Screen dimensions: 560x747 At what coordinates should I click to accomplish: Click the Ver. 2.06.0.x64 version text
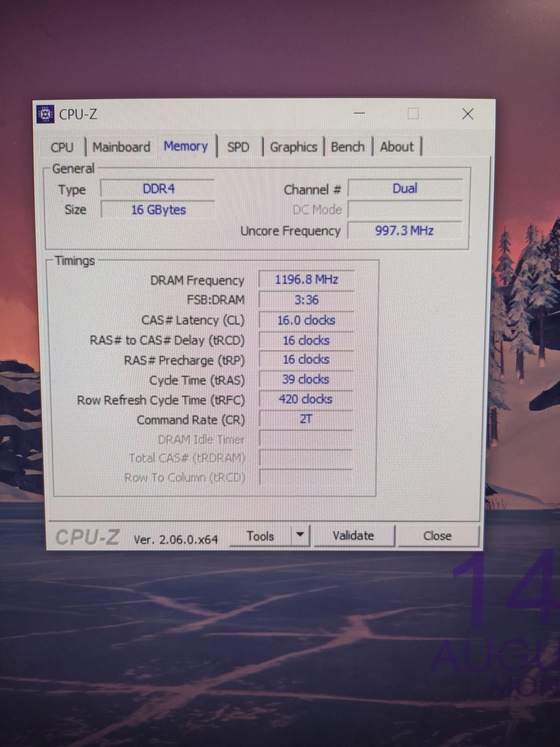pyautogui.click(x=176, y=539)
